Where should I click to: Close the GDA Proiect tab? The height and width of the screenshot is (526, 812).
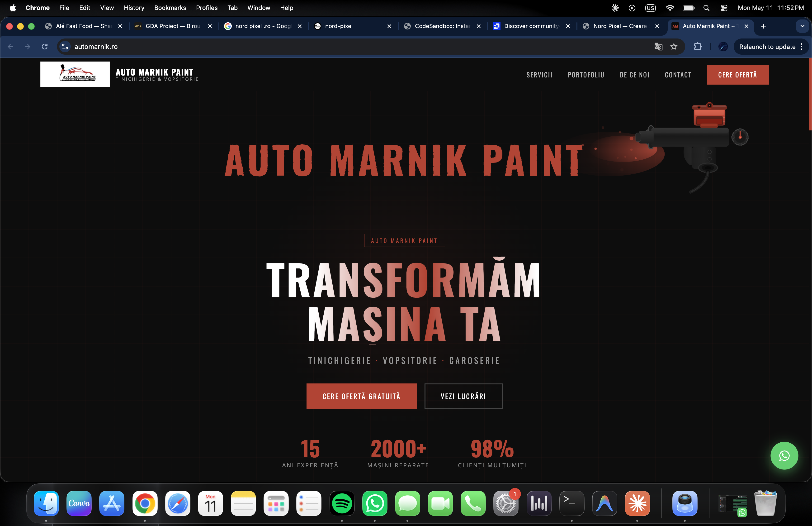pos(210,26)
